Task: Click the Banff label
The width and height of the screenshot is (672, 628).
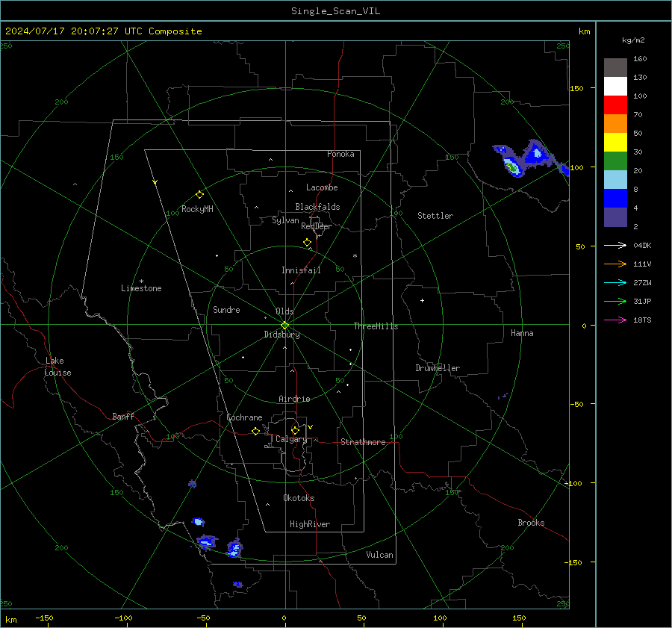Action: pos(123,416)
